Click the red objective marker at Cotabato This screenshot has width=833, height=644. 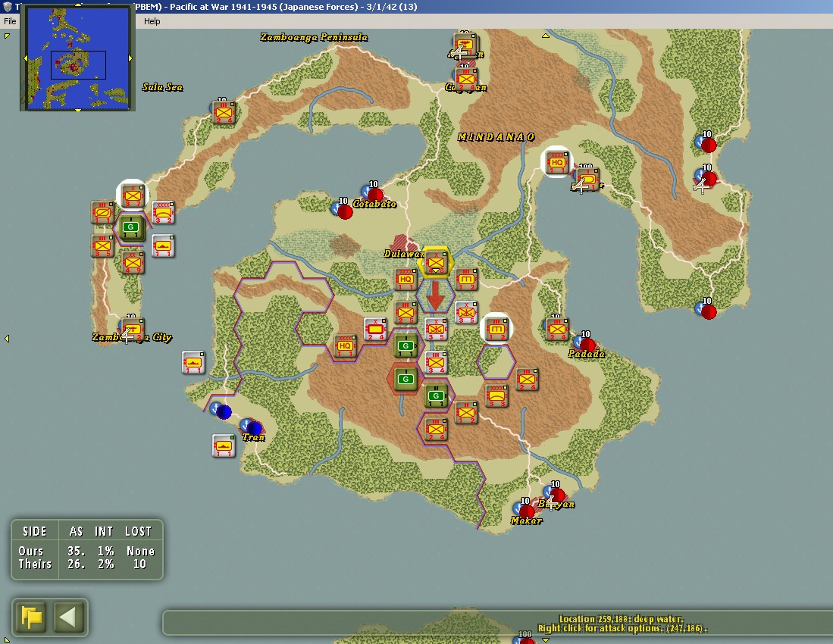[x=375, y=195]
